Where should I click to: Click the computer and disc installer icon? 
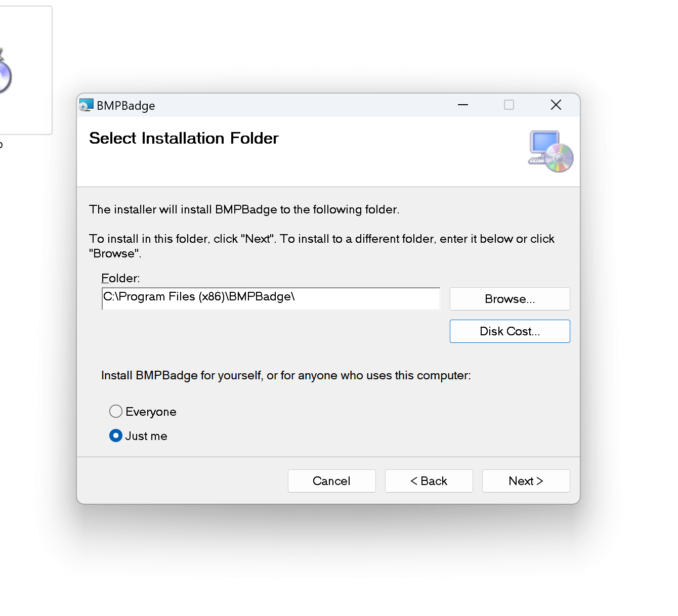tap(550, 151)
